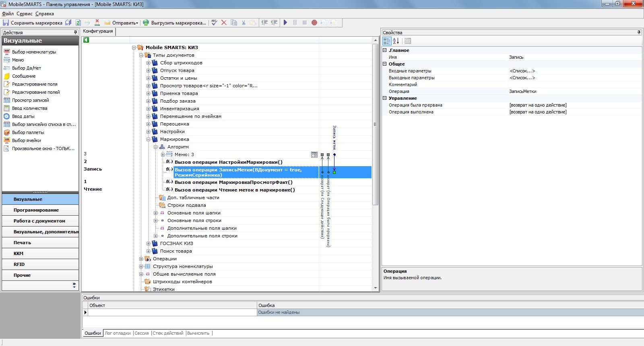The width and height of the screenshot is (644, 346).
Task: Click the refresh document toolbar icon
Action: (78, 23)
